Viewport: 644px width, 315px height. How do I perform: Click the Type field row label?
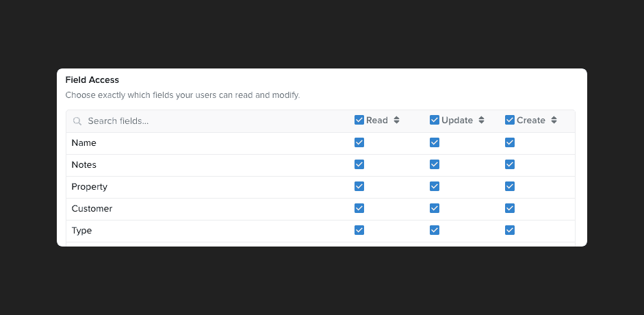tap(81, 231)
